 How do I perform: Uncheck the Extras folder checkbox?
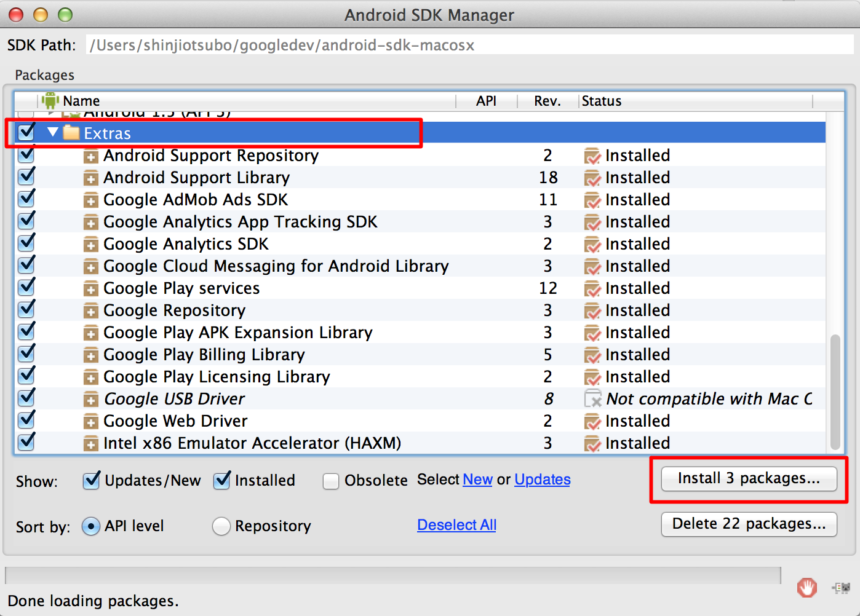[26, 132]
